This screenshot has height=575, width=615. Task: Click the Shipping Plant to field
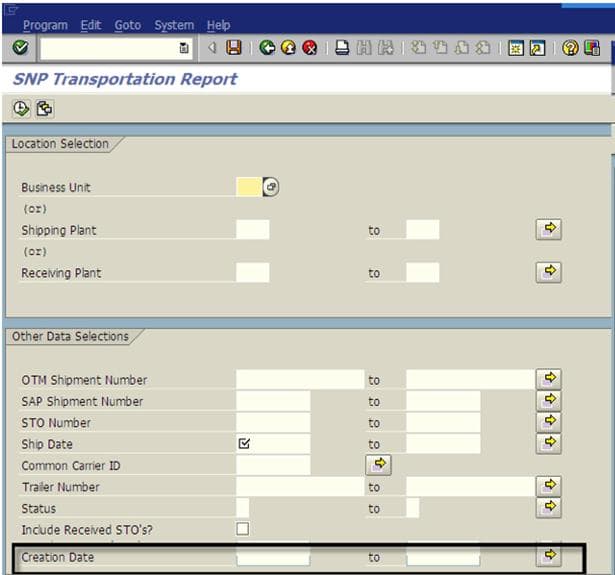(x=423, y=229)
